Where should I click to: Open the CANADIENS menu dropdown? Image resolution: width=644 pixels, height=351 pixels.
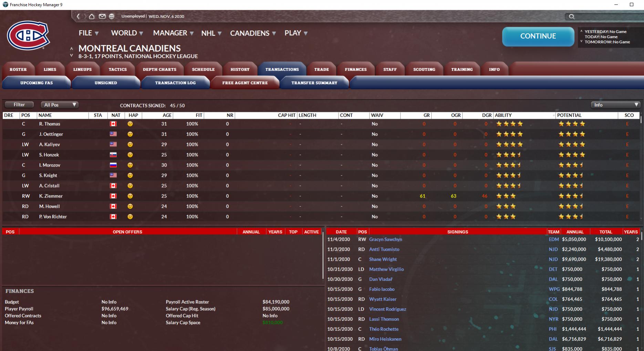pyautogui.click(x=253, y=33)
